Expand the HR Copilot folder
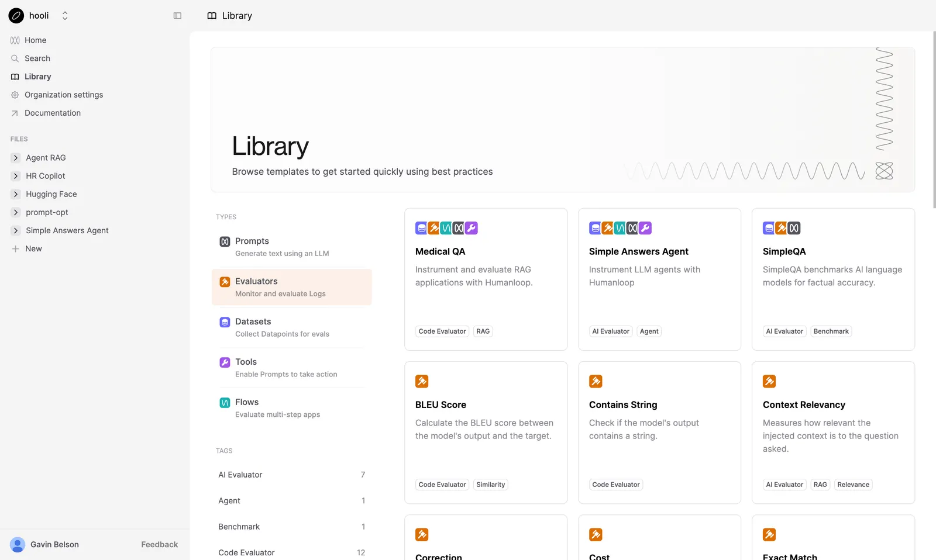The image size is (936, 560). 16,176
